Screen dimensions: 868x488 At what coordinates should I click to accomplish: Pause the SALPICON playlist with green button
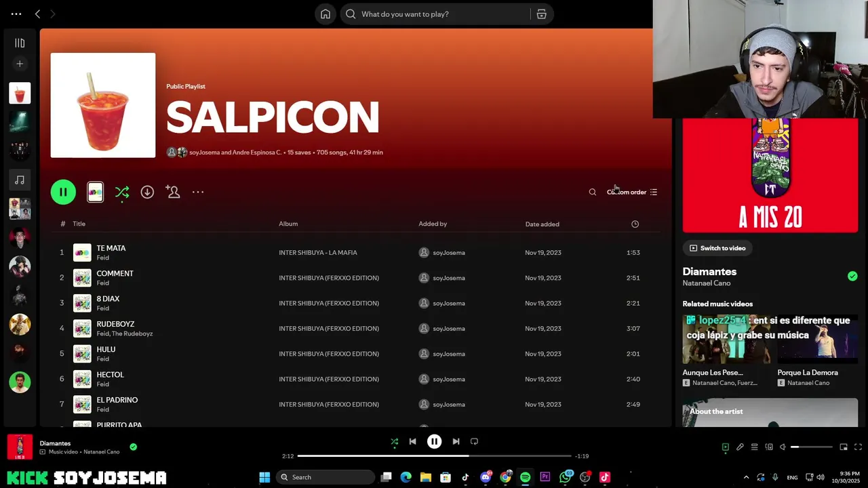(63, 192)
